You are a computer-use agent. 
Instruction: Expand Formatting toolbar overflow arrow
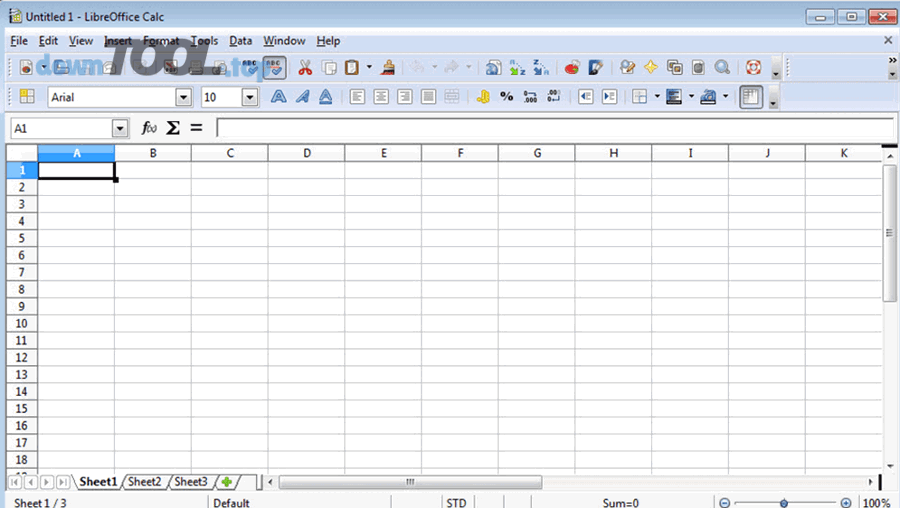773,98
